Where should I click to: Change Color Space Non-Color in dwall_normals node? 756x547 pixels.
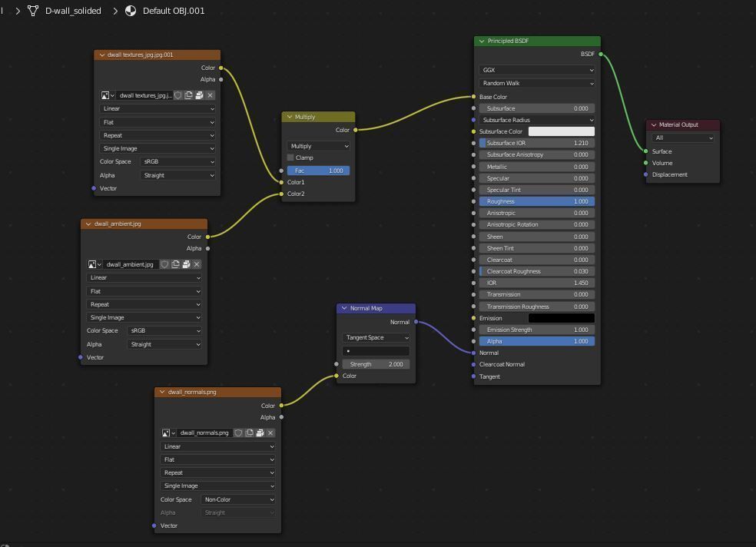click(x=238, y=500)
